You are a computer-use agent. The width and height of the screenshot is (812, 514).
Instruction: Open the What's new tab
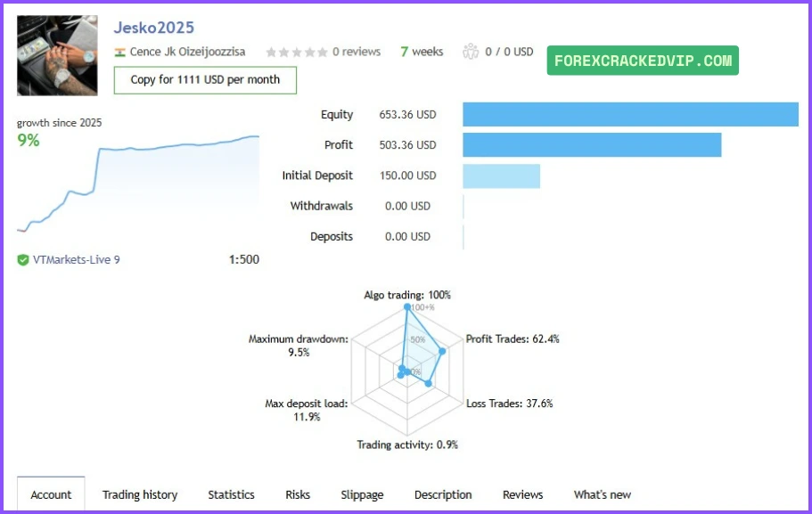click(x=603, y=494)
